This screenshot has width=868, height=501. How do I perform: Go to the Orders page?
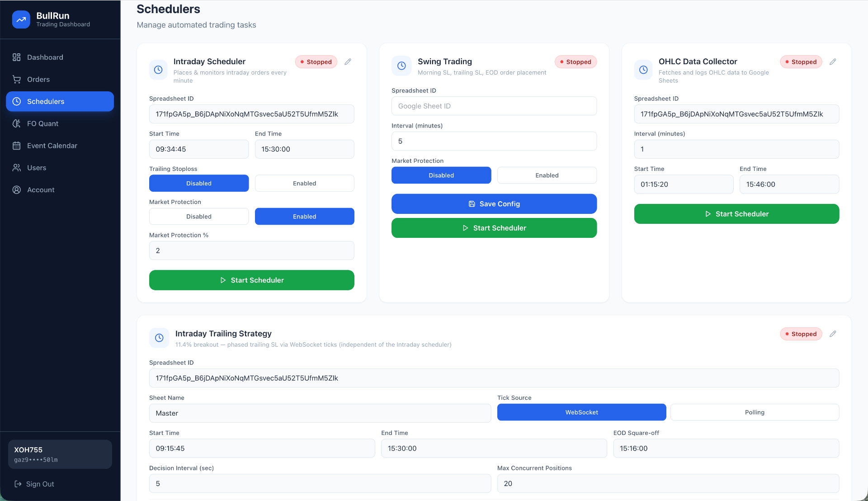pyautogui.click(x=60, y=79)
